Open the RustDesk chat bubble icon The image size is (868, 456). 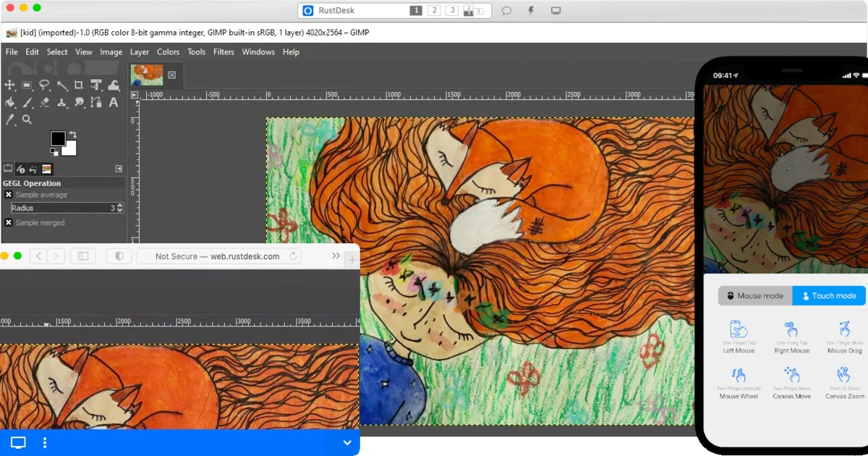[507, 11]
